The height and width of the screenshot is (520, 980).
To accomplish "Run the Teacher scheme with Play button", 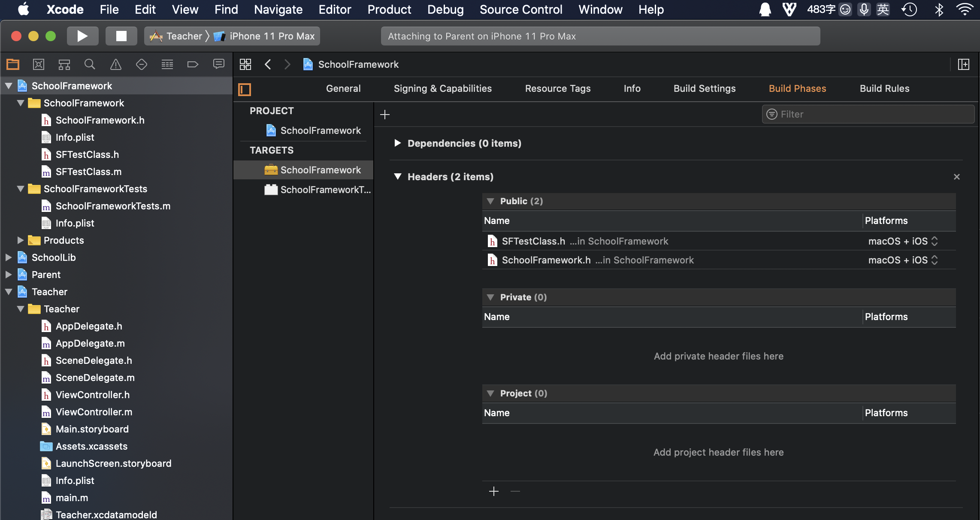I will point(82,36).
